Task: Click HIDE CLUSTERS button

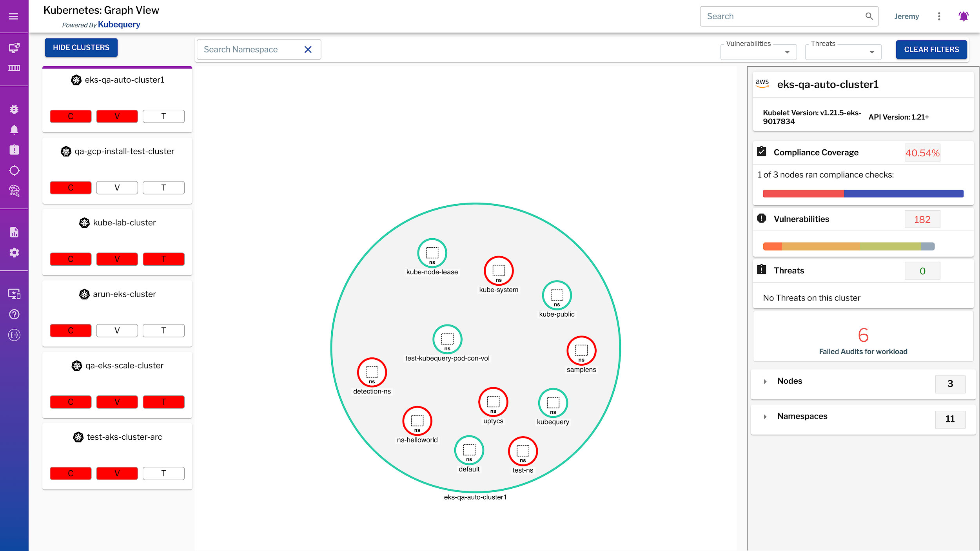Action: point(80,47)
